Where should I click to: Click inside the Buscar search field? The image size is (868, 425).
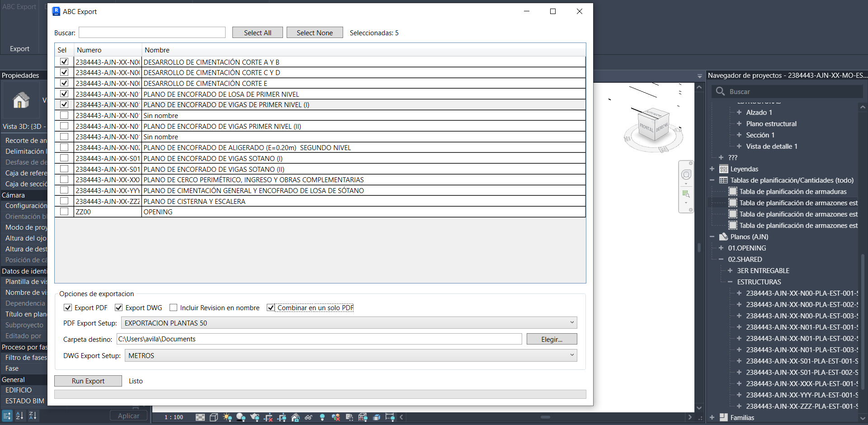(151, 32)
